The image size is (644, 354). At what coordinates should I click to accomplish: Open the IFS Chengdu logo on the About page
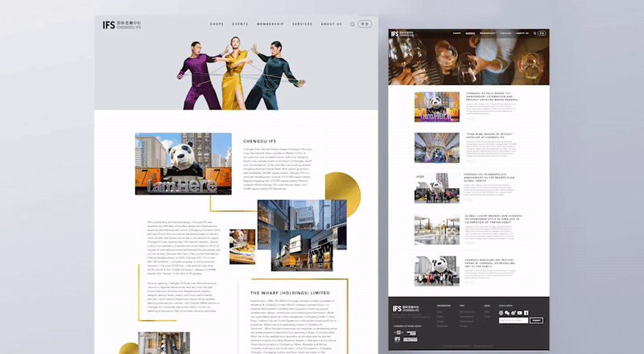[122, 25]
